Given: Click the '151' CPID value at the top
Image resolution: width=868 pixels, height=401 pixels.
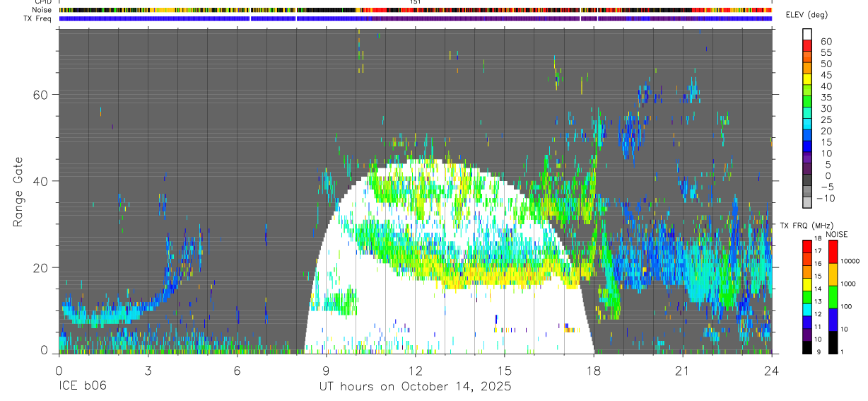Looking at the screenshot, I should (x=416, y=2).
